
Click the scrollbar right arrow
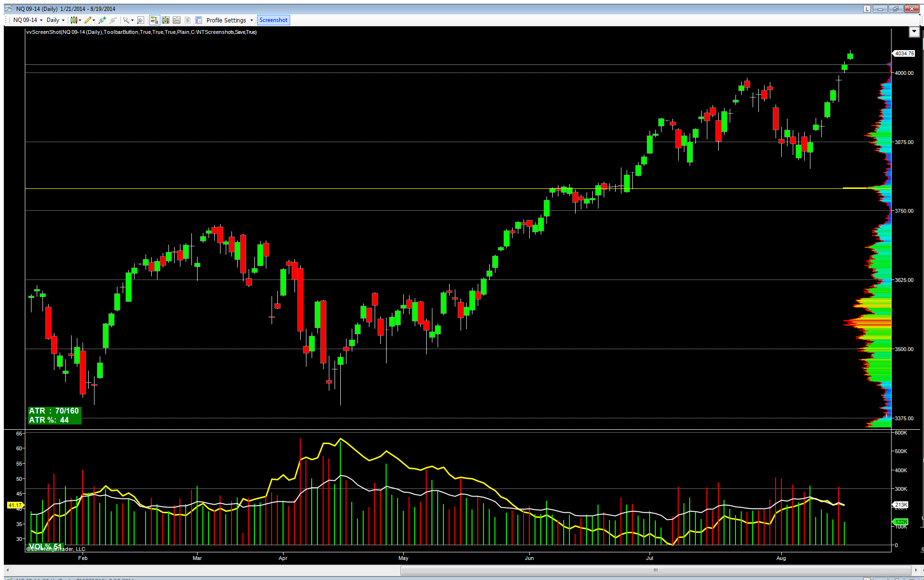click(x=915, y=570)
